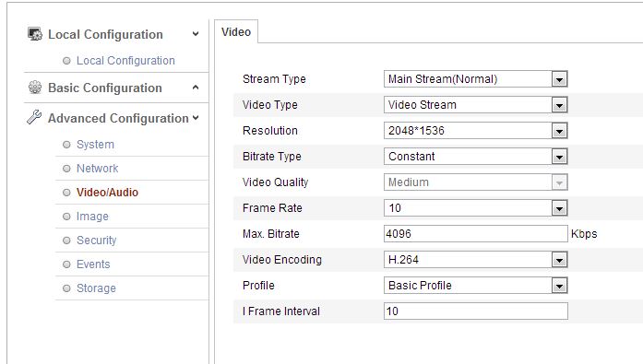Click the bullet next to Network
The image size is (643, 364).
point(66,169)
